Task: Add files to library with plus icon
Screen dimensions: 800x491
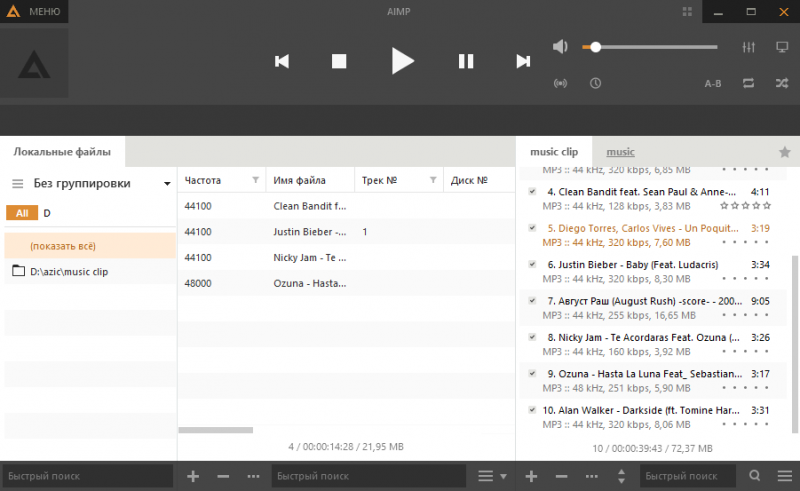Action: tap(193, 476)
